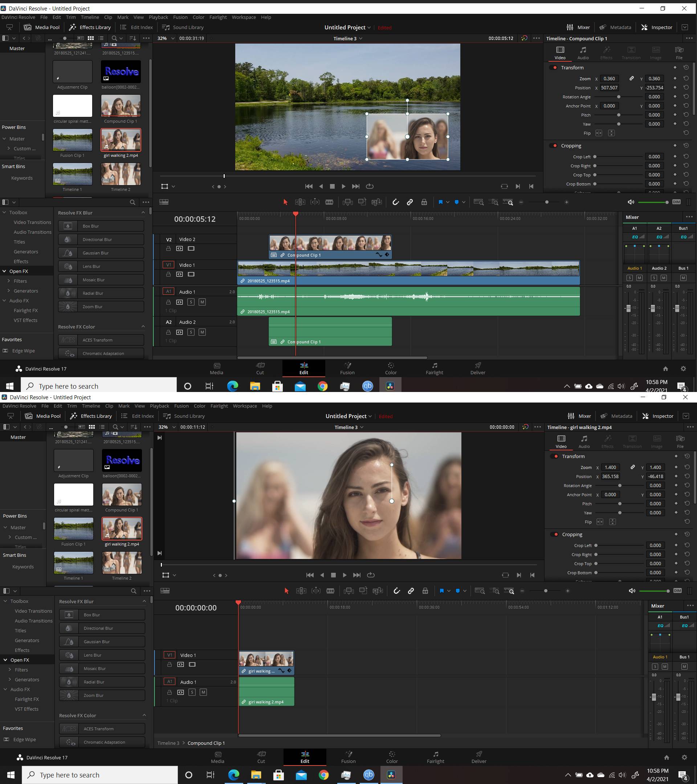Image resolution: width=697 pixels, height=784 pixels.
Task: Click the speaker volume icon in top window
Action: click(631, 202)
